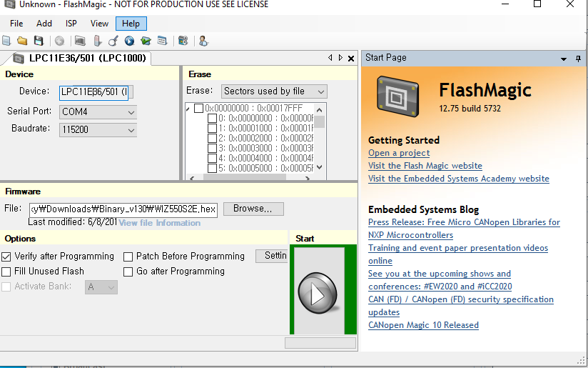The image size is (588, 368).
Task: Click Visit the Embedded Systems Academy website
Action: [x=459, y=179]
